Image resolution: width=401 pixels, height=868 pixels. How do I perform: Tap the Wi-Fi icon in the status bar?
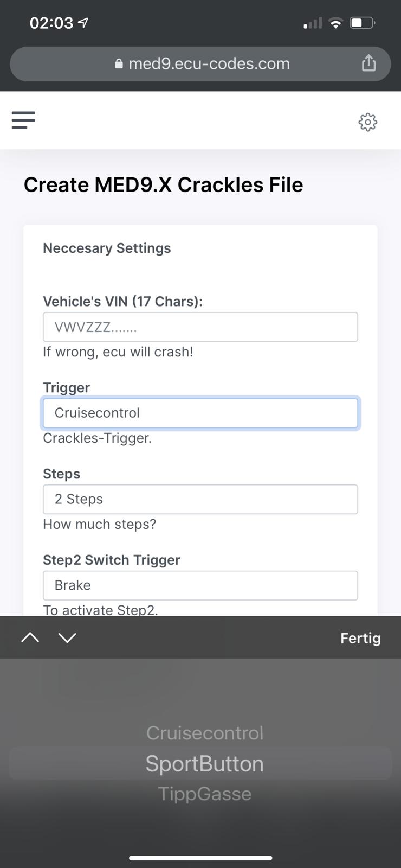pos(335,22)
